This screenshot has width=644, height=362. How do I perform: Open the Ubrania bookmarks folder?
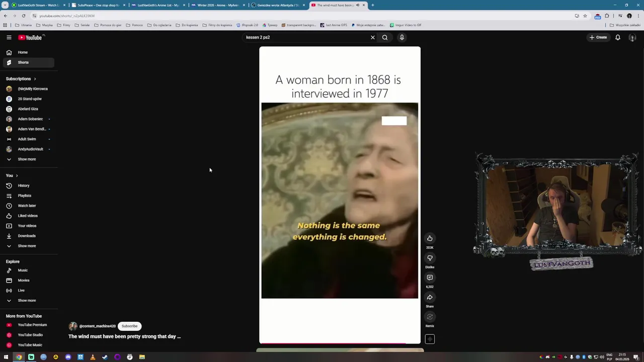point(23,25)
